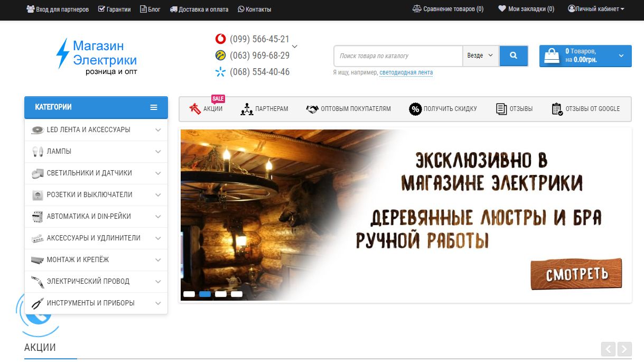Open Мои закладки (0) link
The image size is (644, 362).
coord(526,9)
